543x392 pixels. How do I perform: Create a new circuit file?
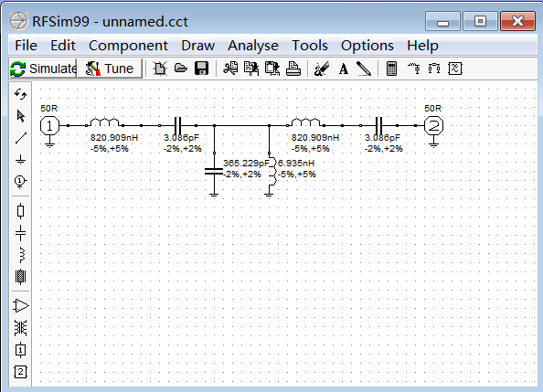(x=160, y=69)
